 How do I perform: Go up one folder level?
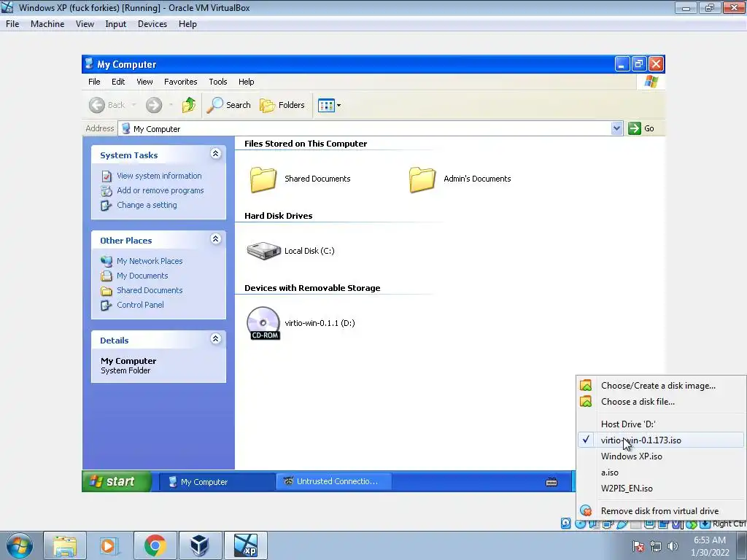(189, 105)
